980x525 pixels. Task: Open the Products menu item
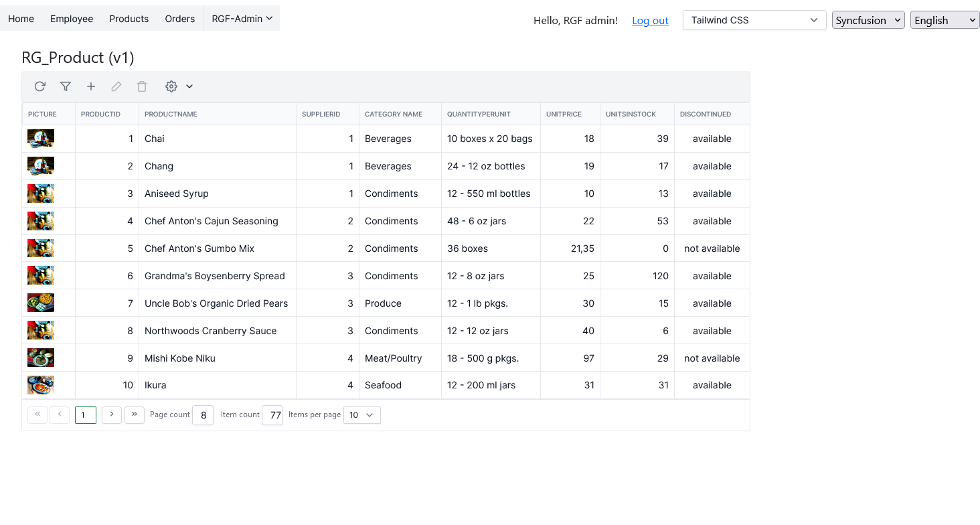tap(129, 19)
